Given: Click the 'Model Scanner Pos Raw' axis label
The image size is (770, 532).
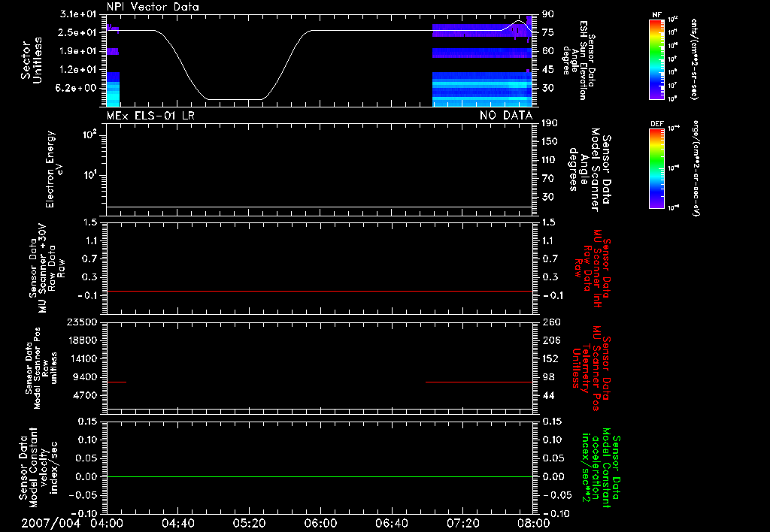Looking at the screenshot, I should (42, 368).
